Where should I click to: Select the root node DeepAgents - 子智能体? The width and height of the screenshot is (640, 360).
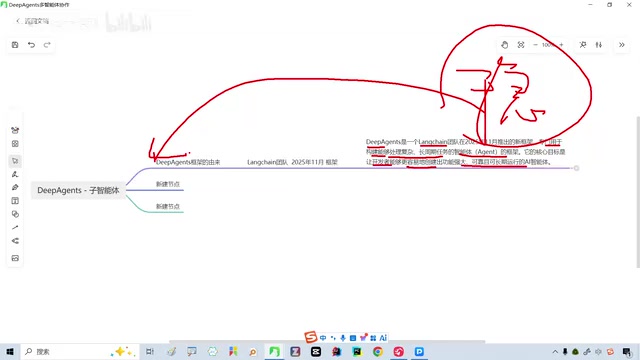pos(78,190)
